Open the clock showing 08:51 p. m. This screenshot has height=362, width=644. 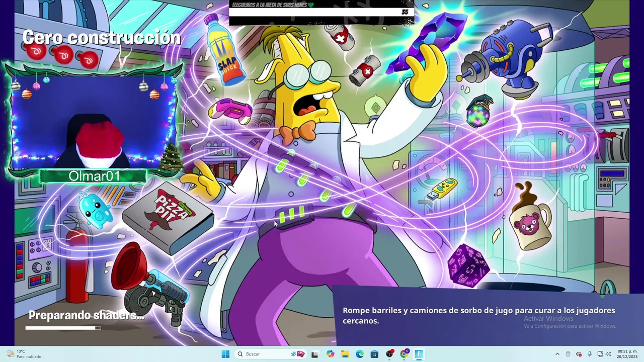click(x=627, y=354)
